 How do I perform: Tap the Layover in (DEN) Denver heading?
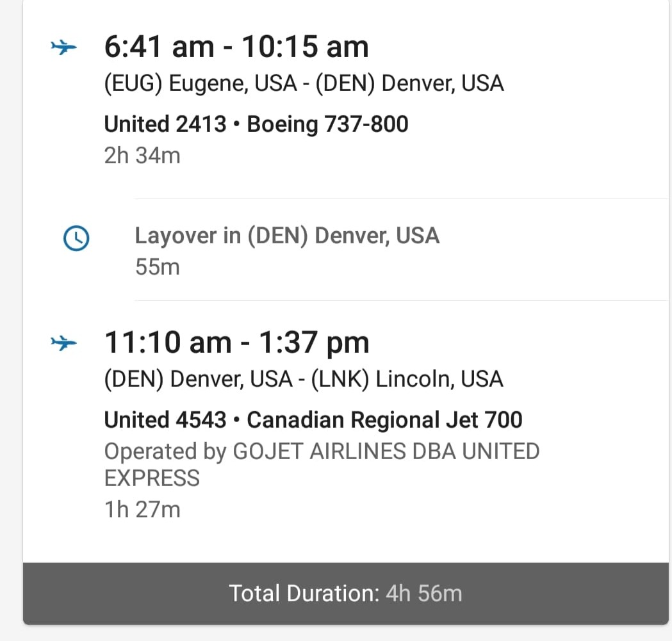click(x=287, y=236)
